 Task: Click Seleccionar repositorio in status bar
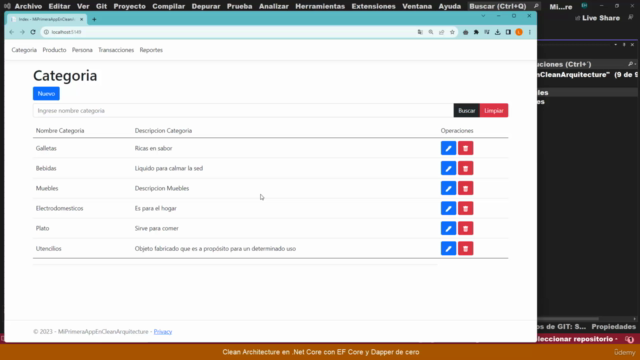tap(577, 339)
